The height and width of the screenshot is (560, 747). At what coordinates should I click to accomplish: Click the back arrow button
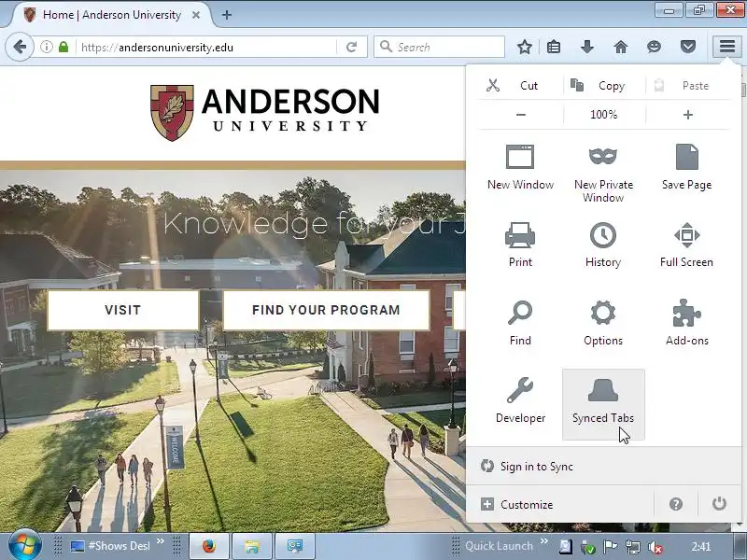click(20, 47)
